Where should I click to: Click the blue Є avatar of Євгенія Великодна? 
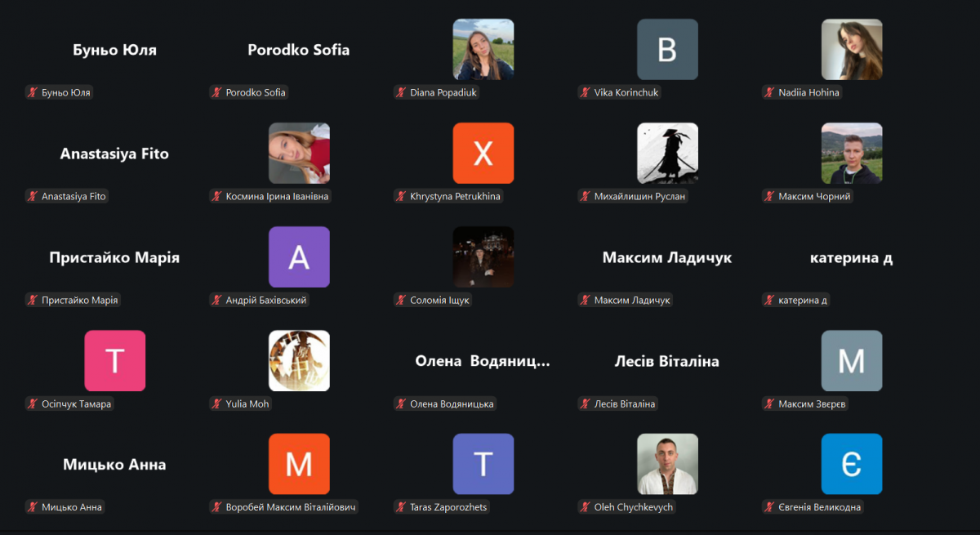tap(852, 464)
